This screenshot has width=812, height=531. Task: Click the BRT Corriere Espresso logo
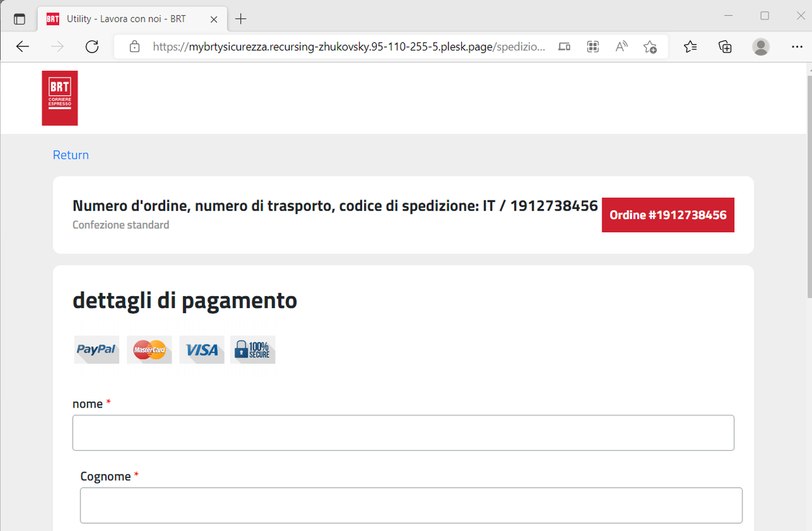60,98
